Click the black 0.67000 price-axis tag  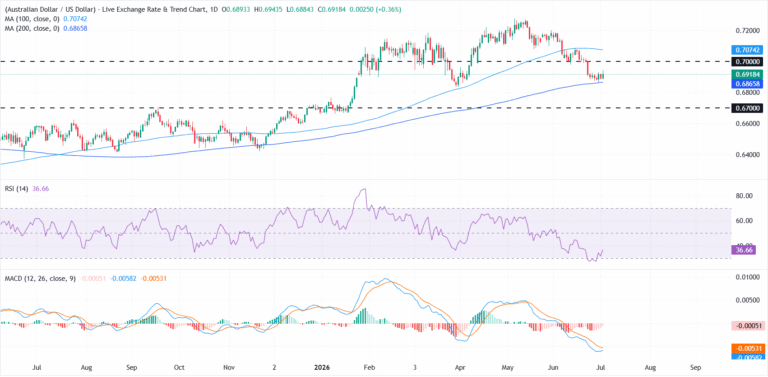[748, 108]
